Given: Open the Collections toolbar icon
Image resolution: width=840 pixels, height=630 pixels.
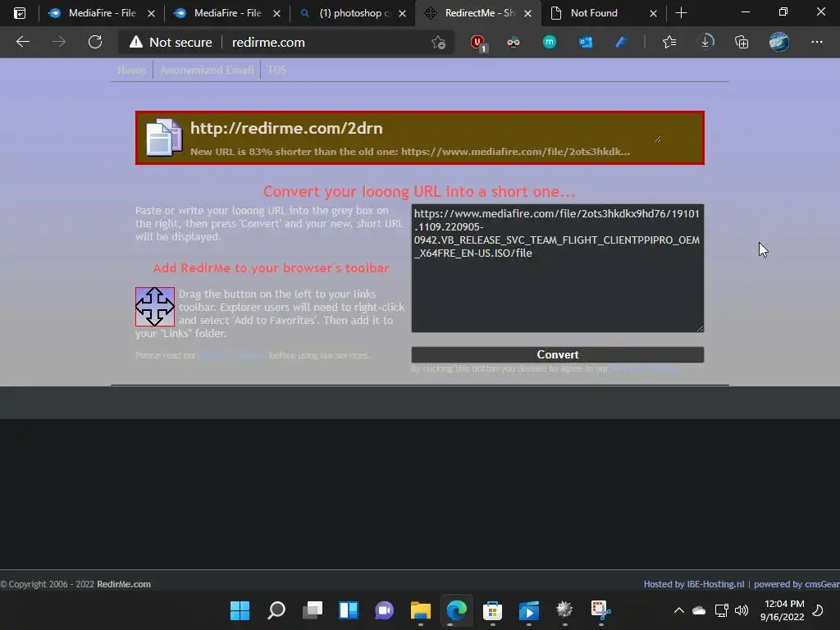Looking at the screenshot, I should click(742, 43).
